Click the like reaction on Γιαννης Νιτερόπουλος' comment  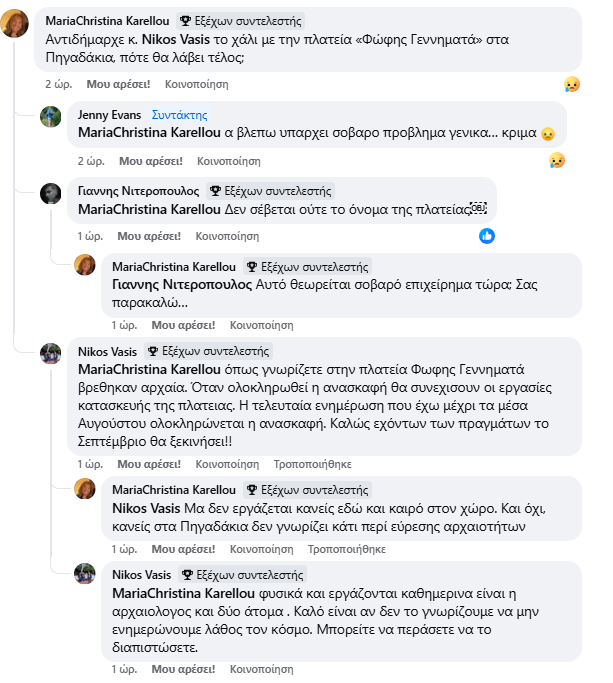[487, 236]
